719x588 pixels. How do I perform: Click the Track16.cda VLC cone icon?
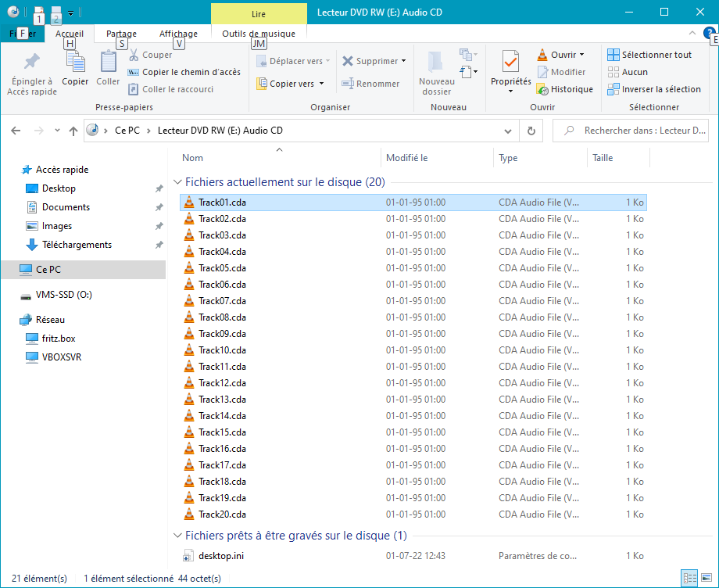pyautogui.click(x=189, y=449)
